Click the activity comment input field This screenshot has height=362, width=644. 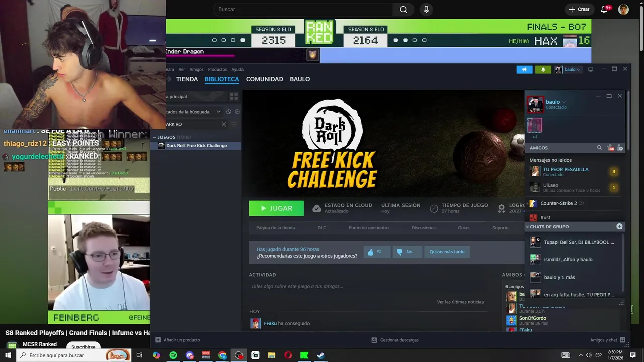pos(368,286)
